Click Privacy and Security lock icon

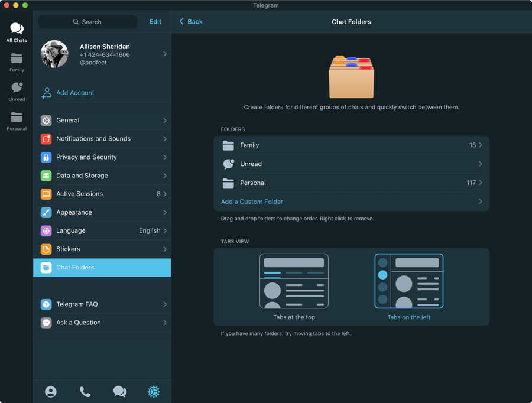46,157
